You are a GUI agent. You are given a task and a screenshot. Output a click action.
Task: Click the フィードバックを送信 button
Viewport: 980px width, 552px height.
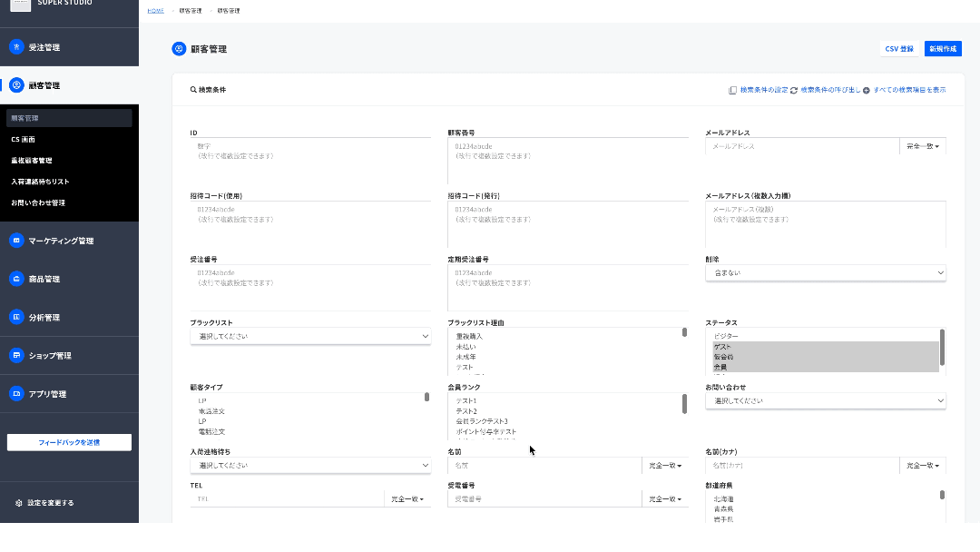69,442
